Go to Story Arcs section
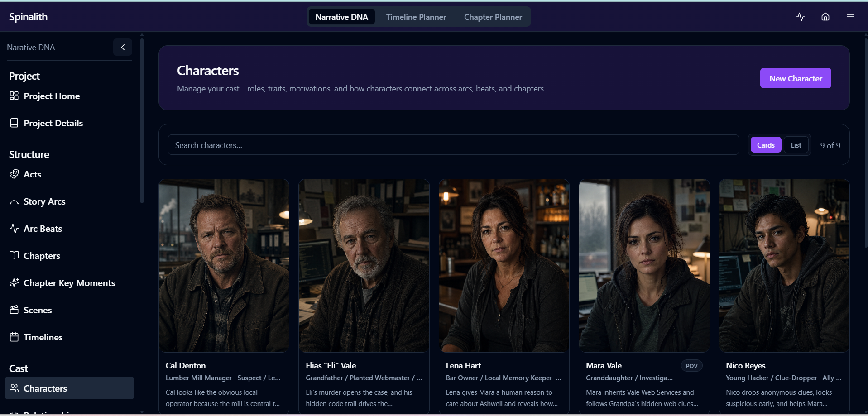Screen dimensions: 868x416 click(x=69, y=201)
